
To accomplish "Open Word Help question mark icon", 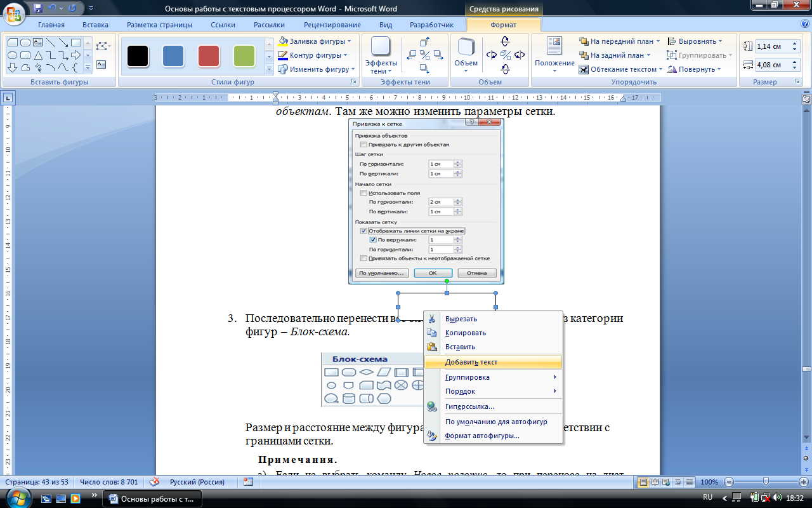I will coord(805,25).
